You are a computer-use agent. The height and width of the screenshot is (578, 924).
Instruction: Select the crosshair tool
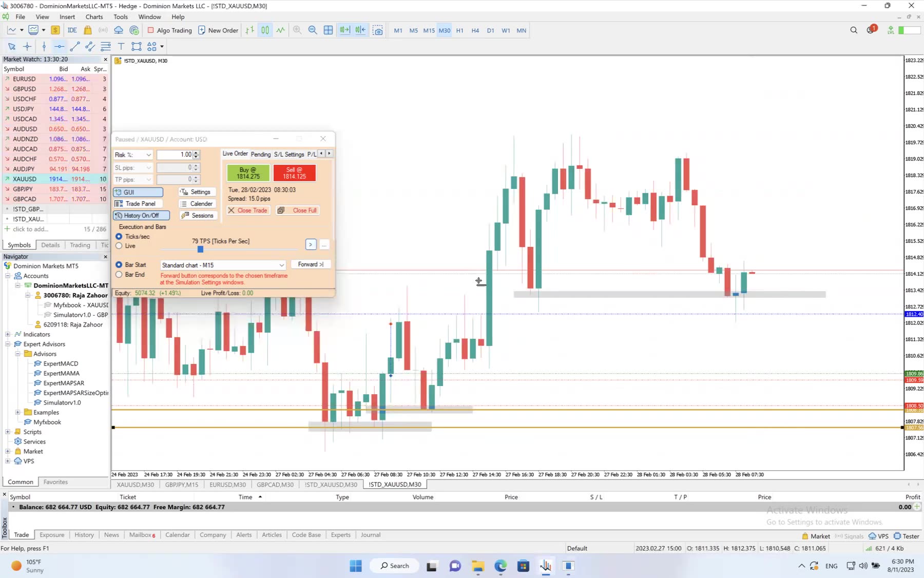pos(27,47)
